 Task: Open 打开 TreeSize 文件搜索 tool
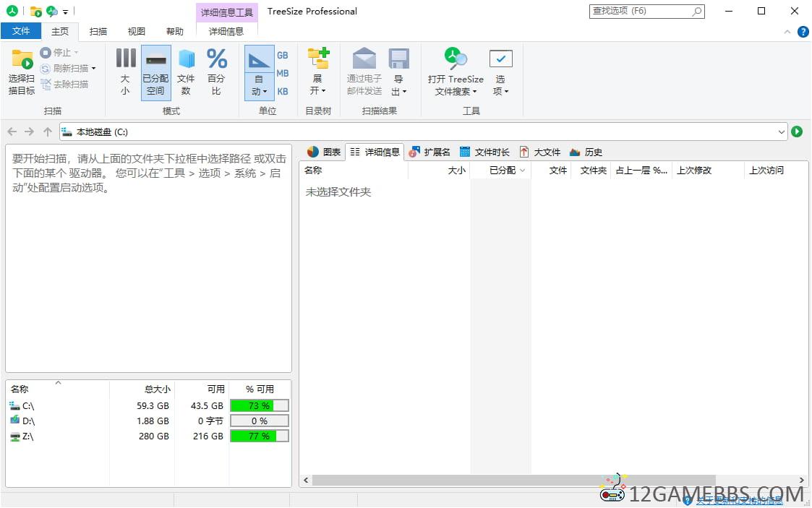pyautogui.click(x=456, y=72)
